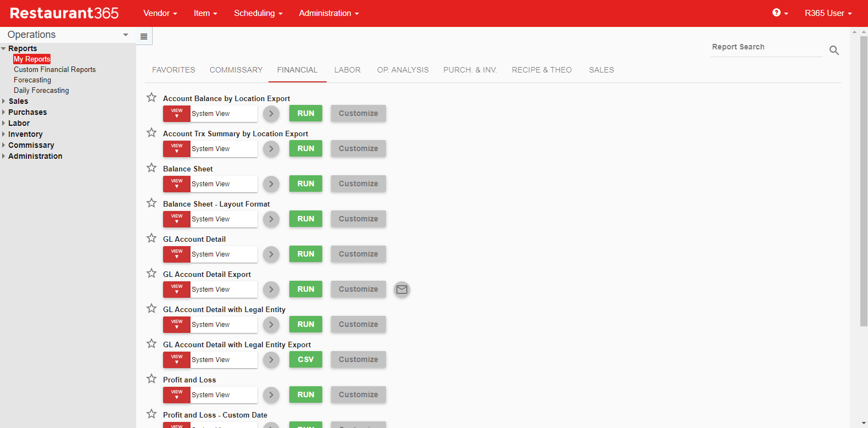Run the GL Account Detail Export report

click(306, 289)
